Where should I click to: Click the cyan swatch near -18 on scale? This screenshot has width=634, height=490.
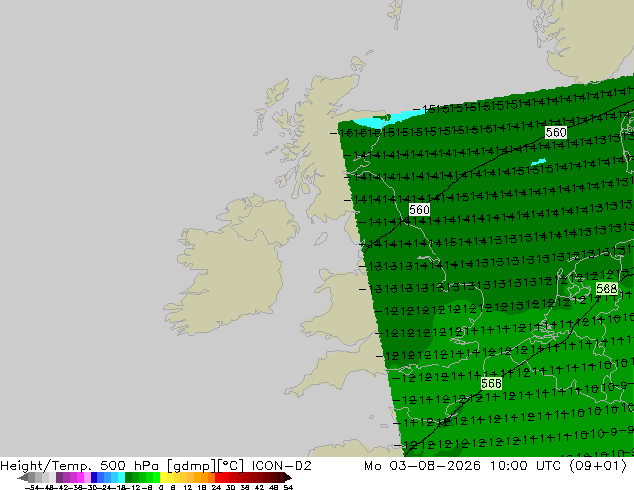[x=121, y=477]
